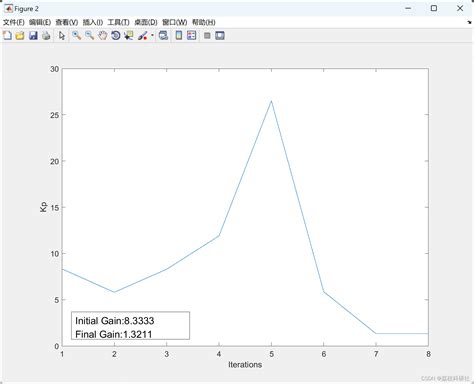474x384 pixels.
Task: Activate the Zoom Out magnifier tool
Action: (89, 35)
